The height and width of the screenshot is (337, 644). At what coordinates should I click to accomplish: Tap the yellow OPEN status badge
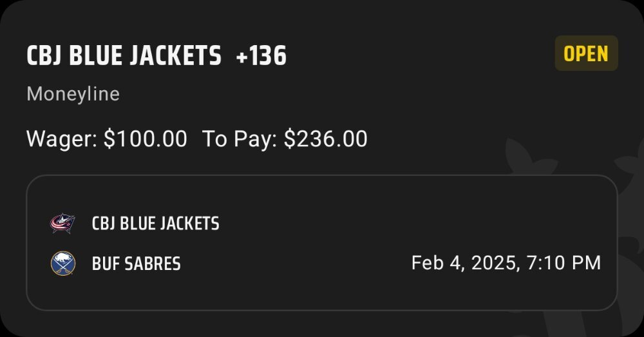point(586,53)
